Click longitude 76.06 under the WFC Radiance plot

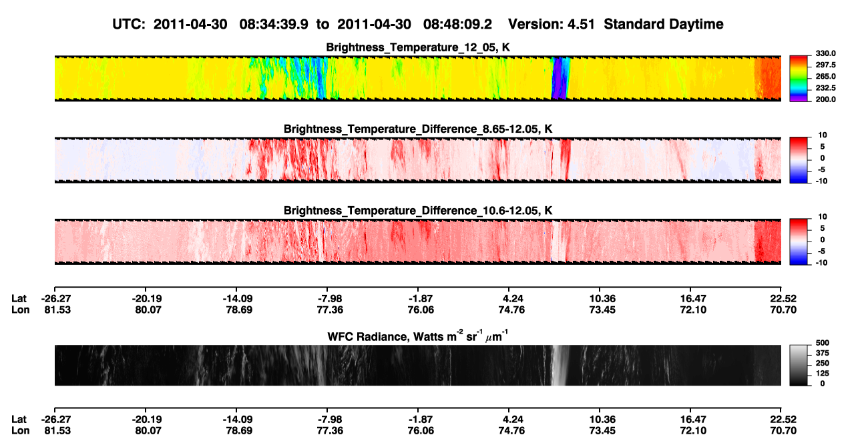420,431
